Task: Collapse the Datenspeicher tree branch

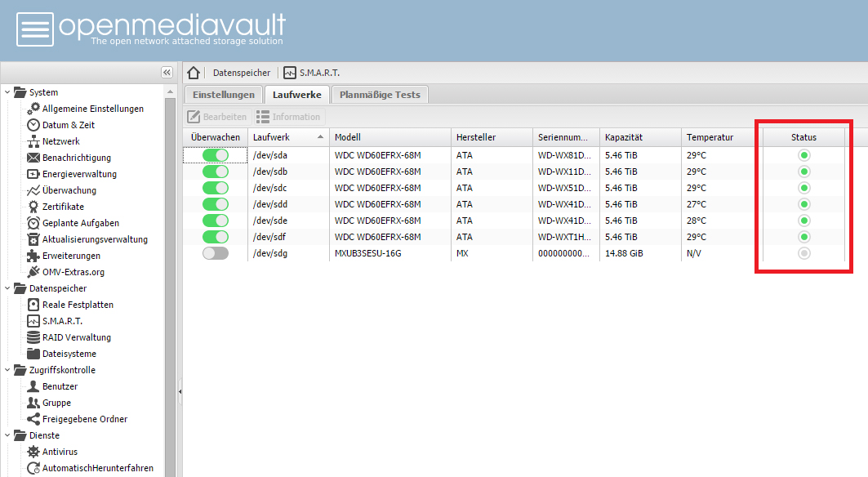Action: pyautogui.click(x=7, y=288)
